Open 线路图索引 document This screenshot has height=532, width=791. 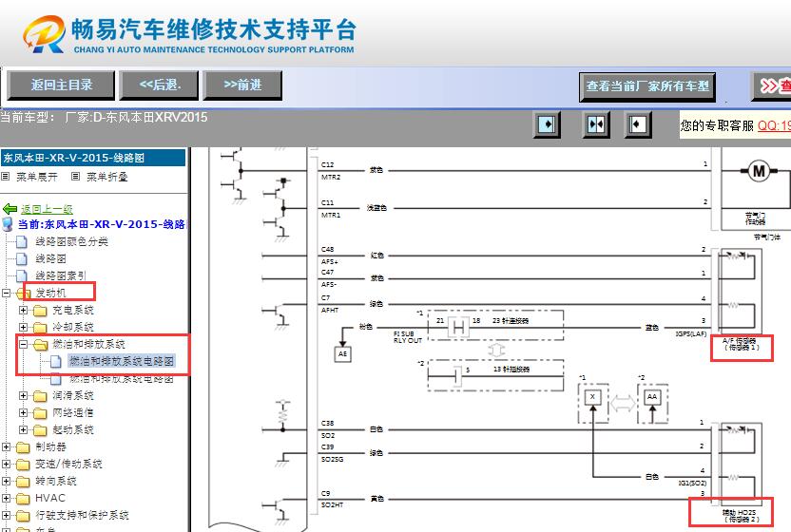click(x=61, y=275)
